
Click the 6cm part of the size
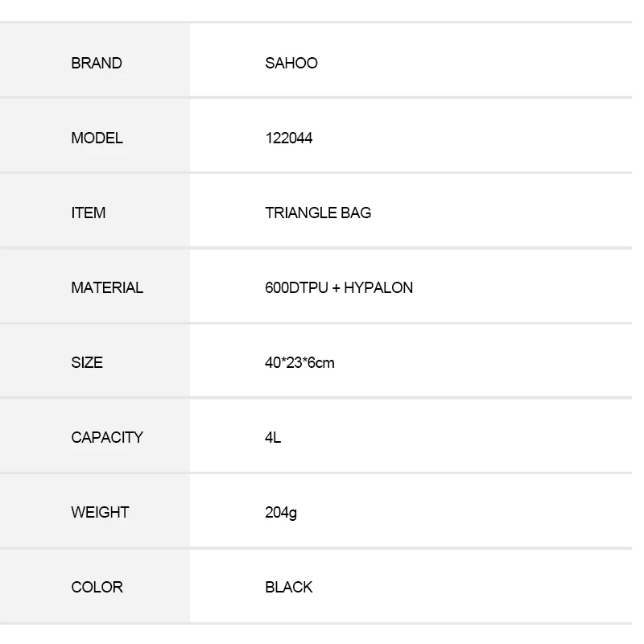tap(324, 363)
